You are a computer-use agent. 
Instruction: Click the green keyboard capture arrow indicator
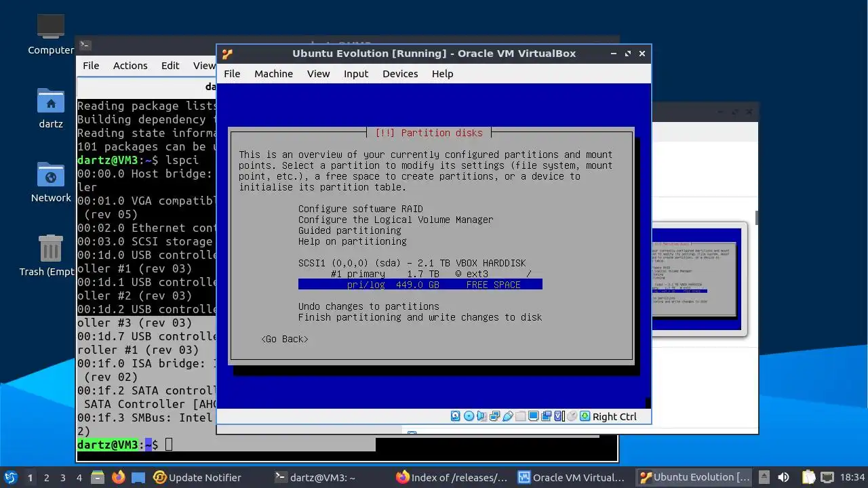point(585,416)
